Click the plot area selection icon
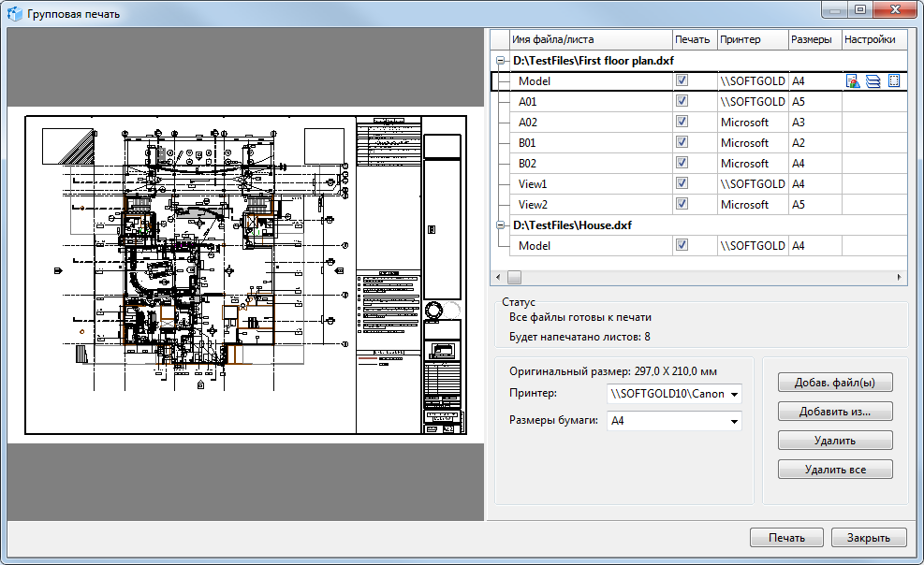 click(893, 81)
